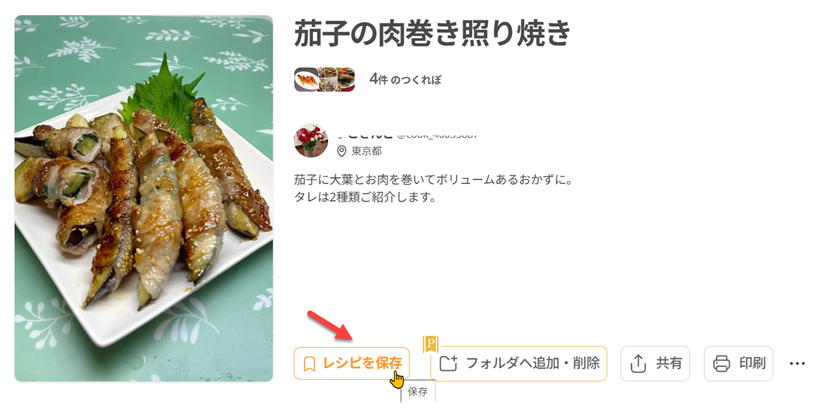The image size is (825, 409).
Task: Click the bookmark icon in the save button
Action: pos(309,364)
